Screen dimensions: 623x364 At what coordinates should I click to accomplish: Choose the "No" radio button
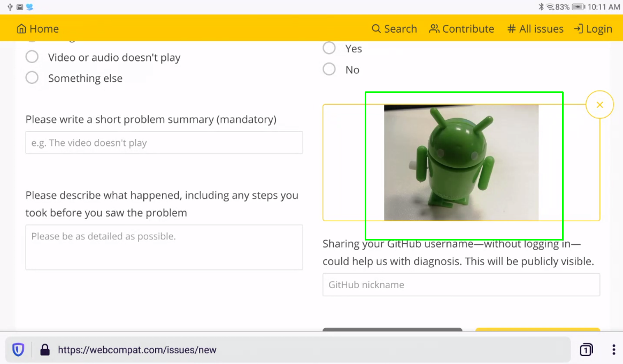point(329,69)
